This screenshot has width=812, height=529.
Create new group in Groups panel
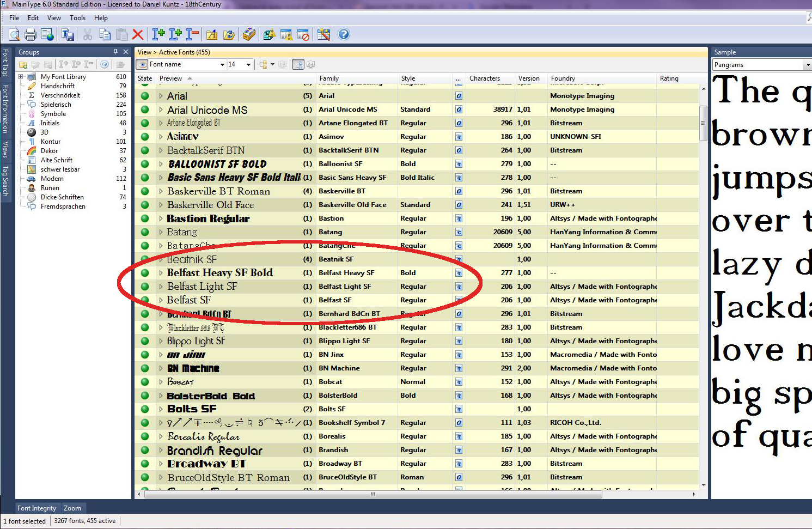point(23,64)
